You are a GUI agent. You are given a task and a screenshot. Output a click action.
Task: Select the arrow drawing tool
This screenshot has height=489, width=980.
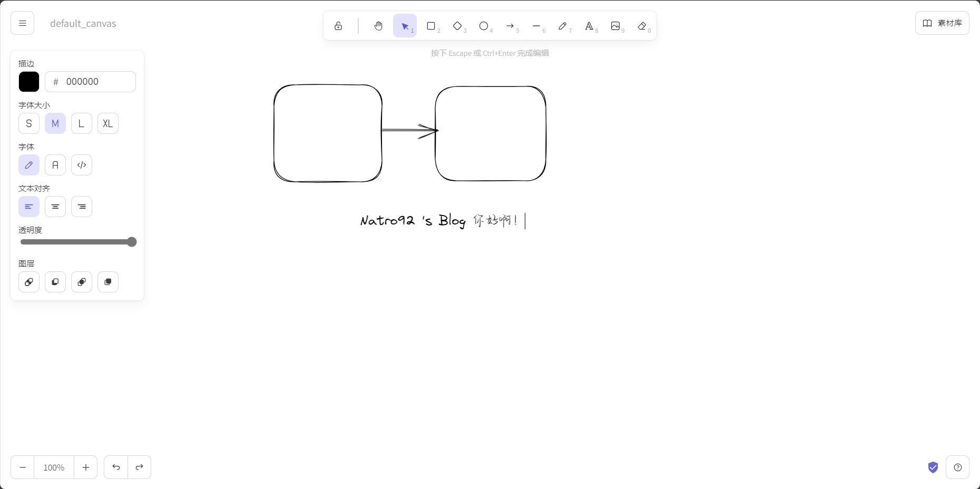point(510,26)
